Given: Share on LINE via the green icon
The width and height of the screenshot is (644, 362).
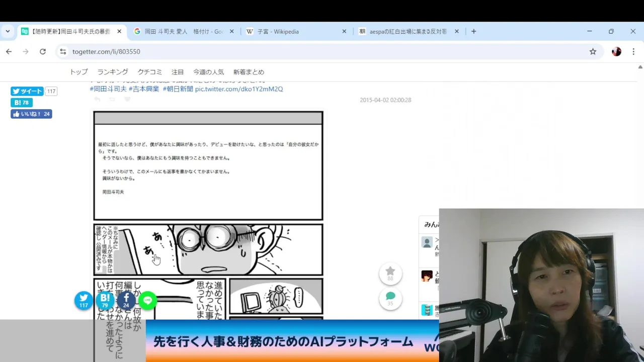Looking at the screenshot, I should click(147, 300).
